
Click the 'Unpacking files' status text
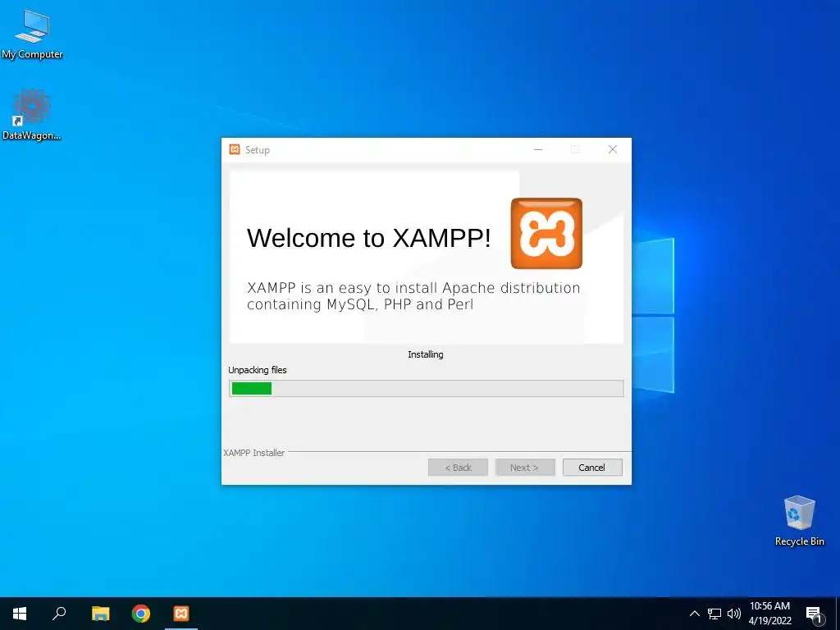[x=257, y=370]
